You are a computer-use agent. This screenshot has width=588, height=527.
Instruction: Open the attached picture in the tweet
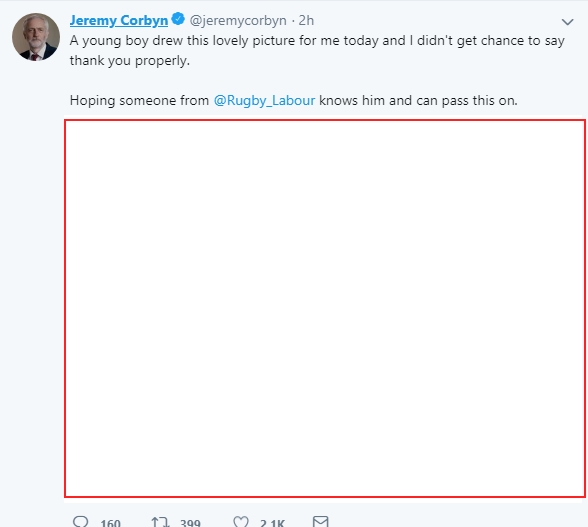click(x=325, y=309)
